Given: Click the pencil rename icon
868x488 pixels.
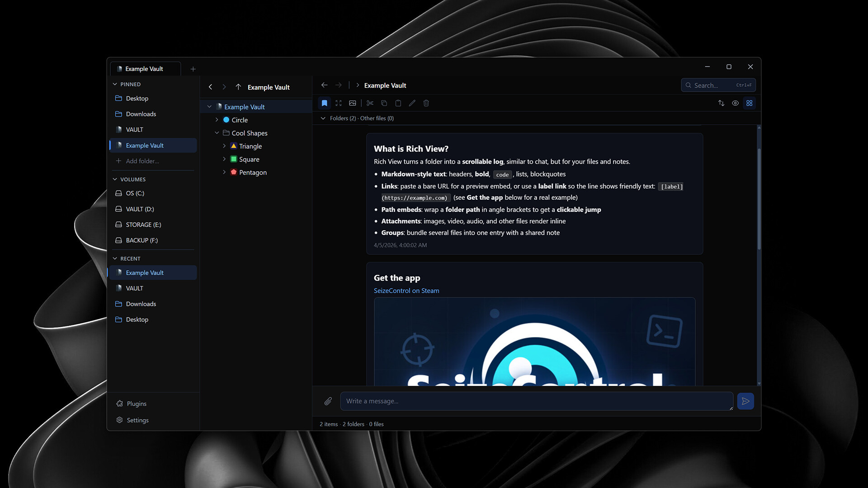Looking at the screenshot, I should coord(412,103).
